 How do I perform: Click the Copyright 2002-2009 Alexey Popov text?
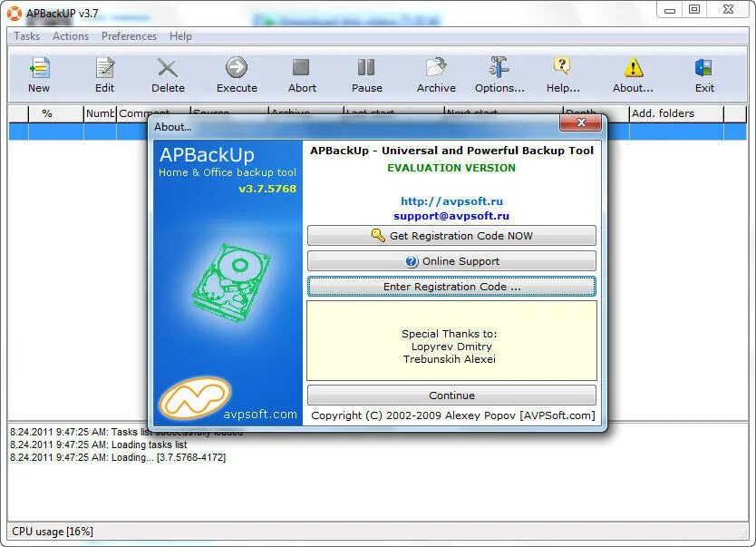[x=453, y=415]
